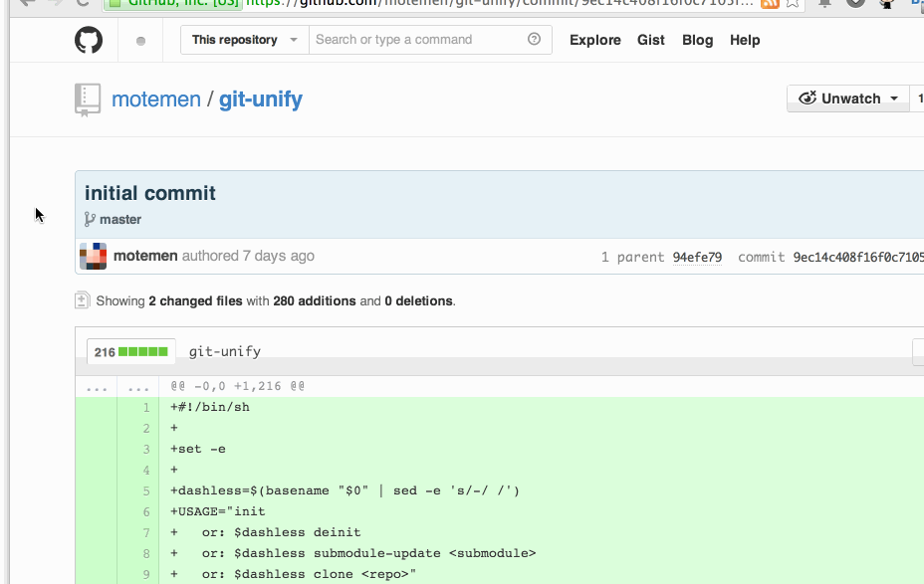Click the Unwatch button
The height and width of the screenshot is (584, 924).
(x=848, y=98)
